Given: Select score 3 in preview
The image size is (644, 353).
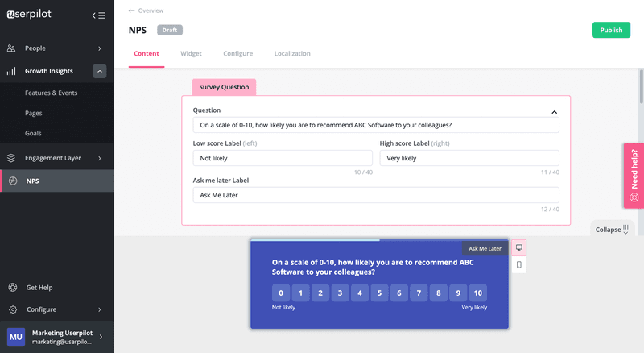Looking at the screenshot, I should (x=340, y=293).
